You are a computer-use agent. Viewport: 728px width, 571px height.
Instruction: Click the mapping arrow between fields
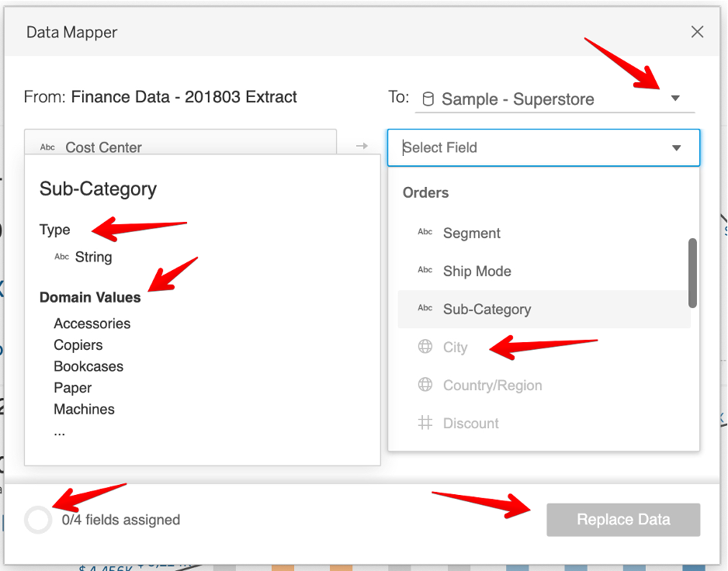(362, 146)
